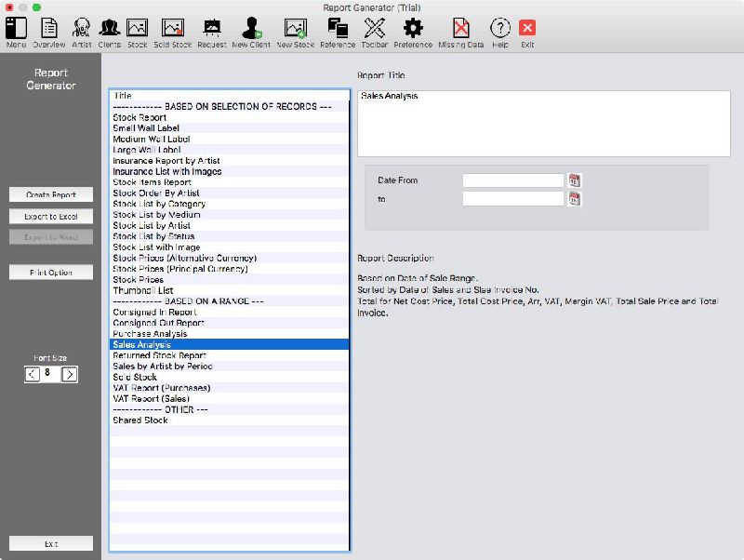Screen dimensions: 744x560
Task: Open the Sold Stock toolbar icon
Action: [173, 33]
